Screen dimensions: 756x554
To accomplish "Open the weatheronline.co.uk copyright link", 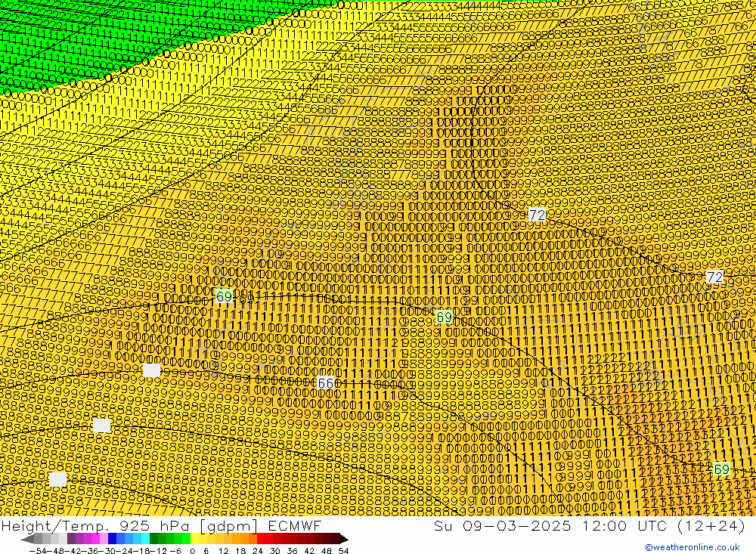I will click(x=692, y=547).
